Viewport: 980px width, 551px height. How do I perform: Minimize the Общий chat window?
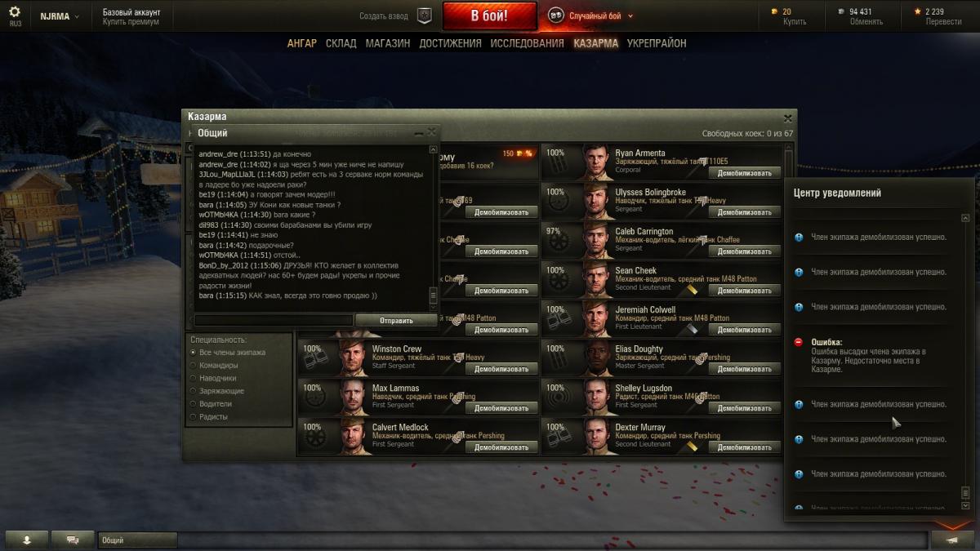tap(419, 133)
